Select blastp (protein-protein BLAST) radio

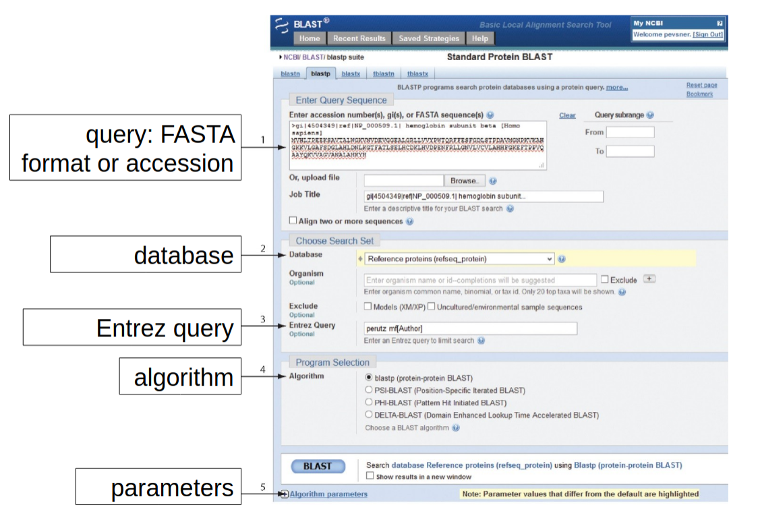point(369,377)
